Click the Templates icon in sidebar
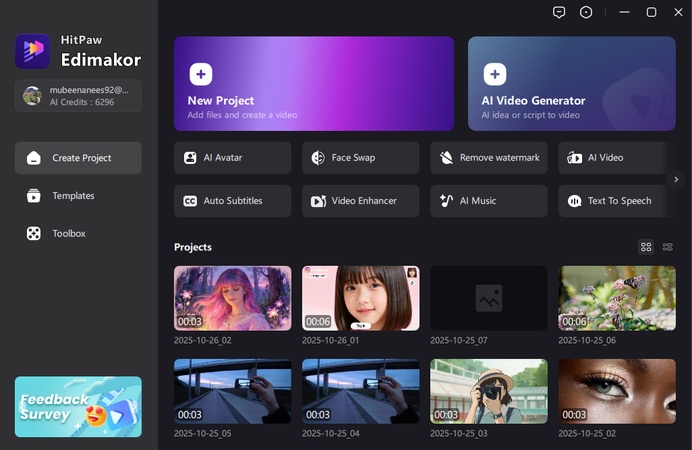Screen dimensions: 692x450 pos(33,196)
